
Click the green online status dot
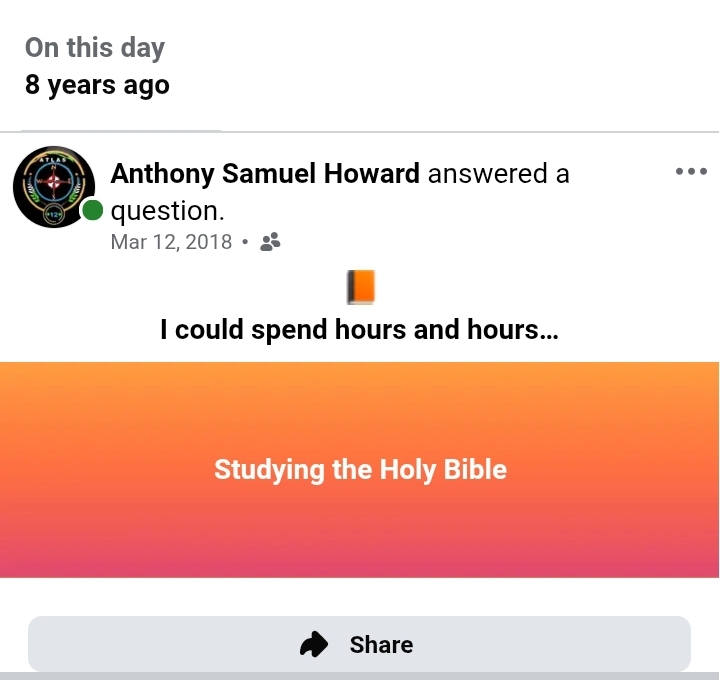93,210
